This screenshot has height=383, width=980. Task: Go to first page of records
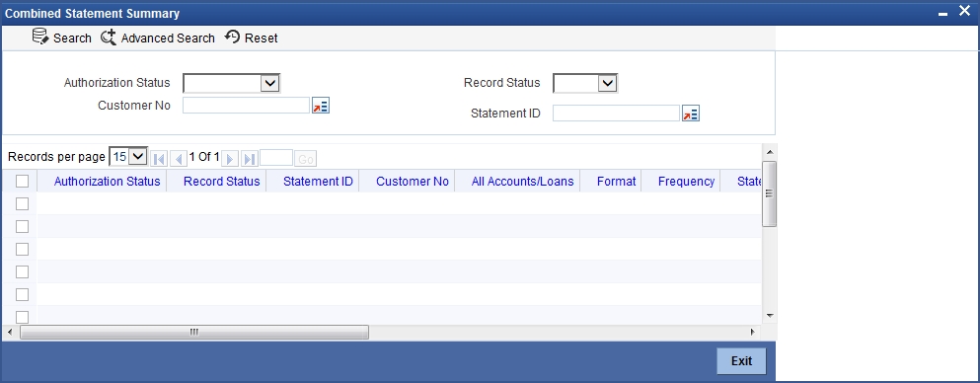point(159,159)
